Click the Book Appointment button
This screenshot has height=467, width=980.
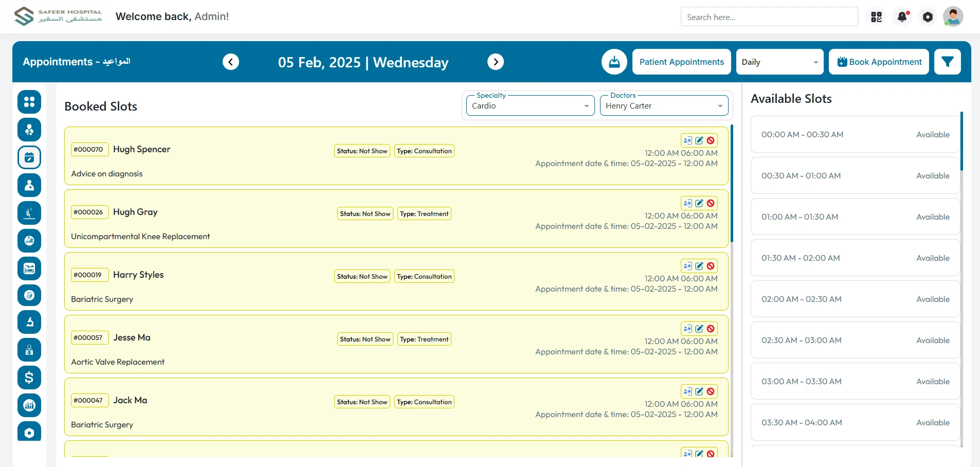coord(879,62)
